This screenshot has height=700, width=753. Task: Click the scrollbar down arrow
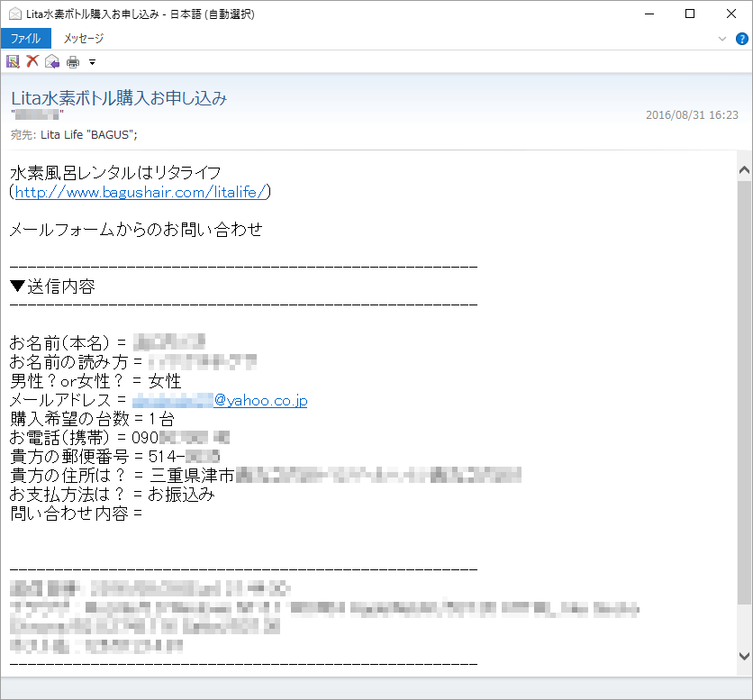[744, 656]
